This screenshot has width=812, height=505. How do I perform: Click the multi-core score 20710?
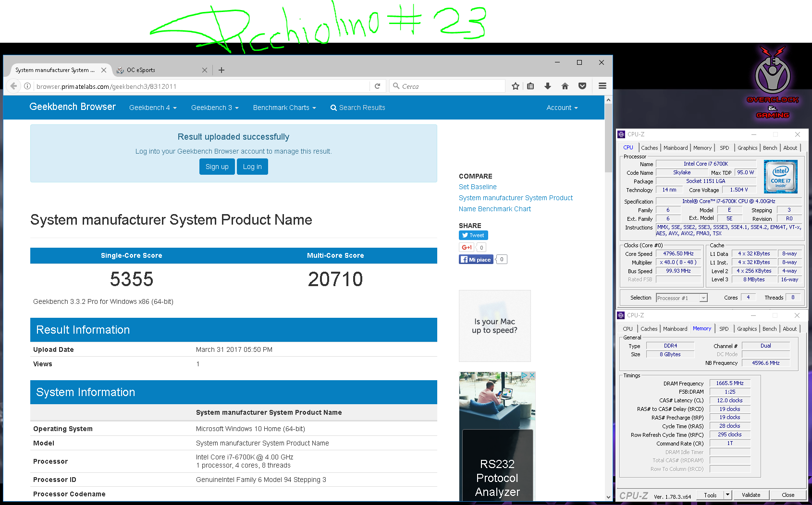(335, 279)
